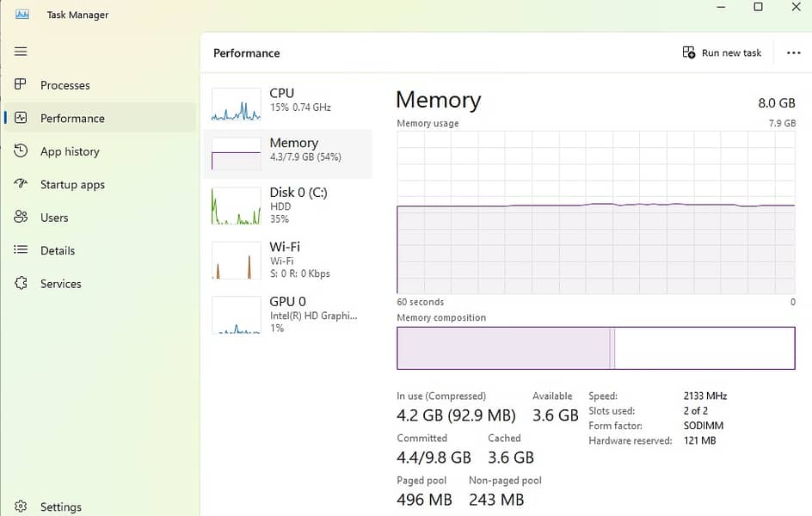Maximize the Task Manager window
The width and height of the screenshot is (812, 516).
point(758,8)
